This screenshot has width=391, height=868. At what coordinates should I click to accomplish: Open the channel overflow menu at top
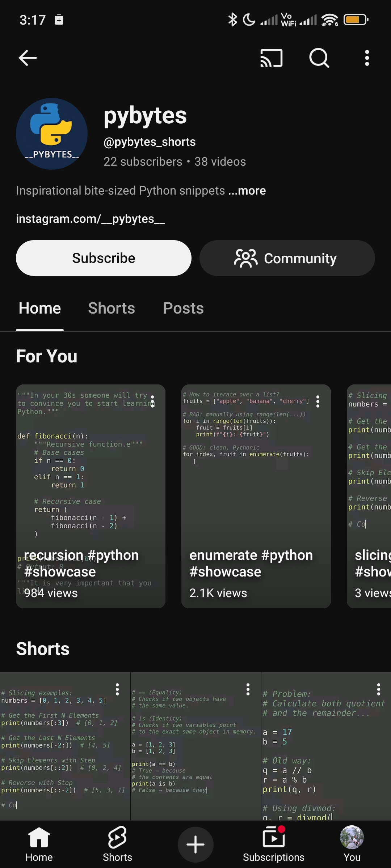tap(367, 58)
